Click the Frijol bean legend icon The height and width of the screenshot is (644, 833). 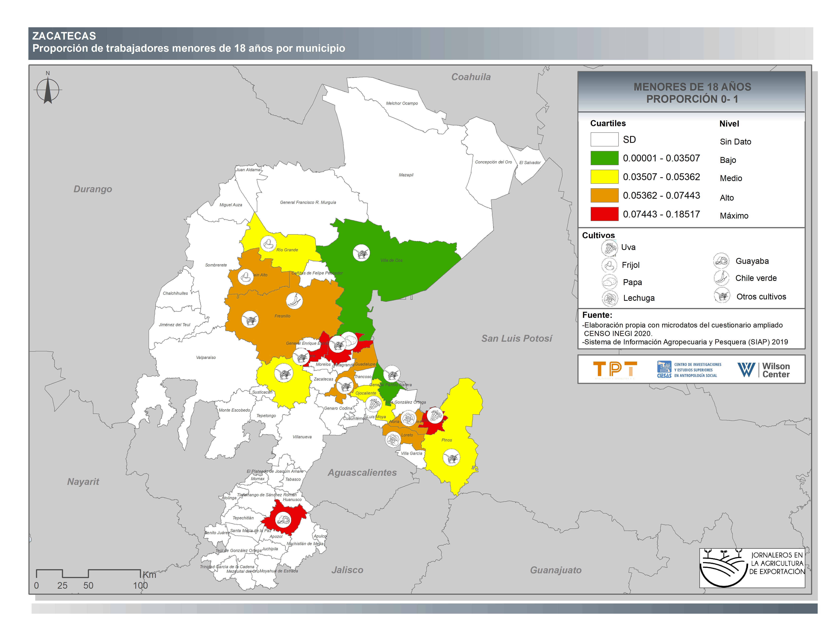tap(609, 265)
